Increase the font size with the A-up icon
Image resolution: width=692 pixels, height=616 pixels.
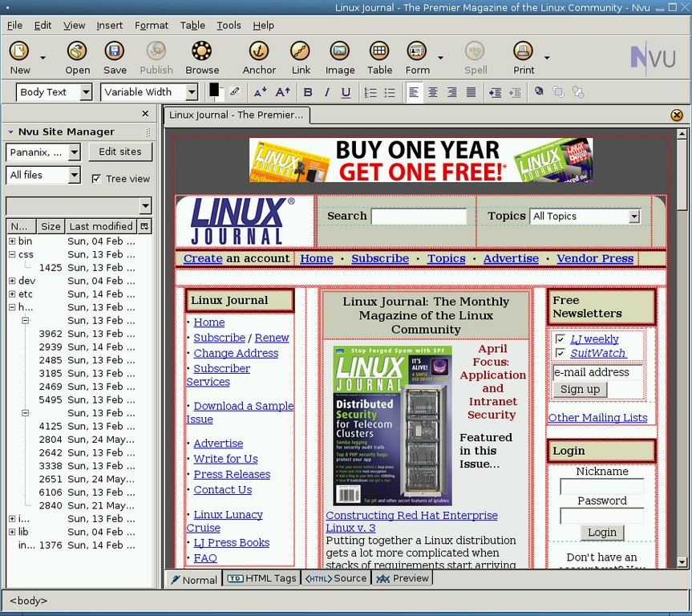tap(281, 92)
